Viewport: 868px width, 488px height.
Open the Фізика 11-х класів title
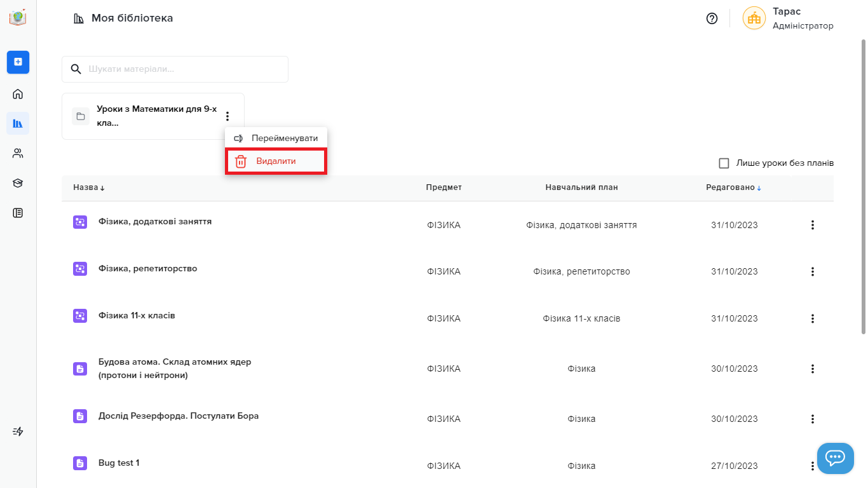(x=137, y=316)
